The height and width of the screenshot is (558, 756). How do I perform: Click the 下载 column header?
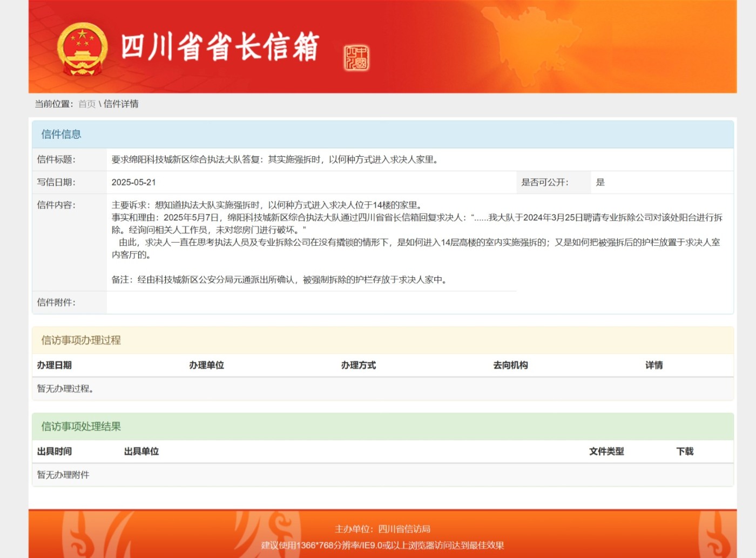pos(685,452)
